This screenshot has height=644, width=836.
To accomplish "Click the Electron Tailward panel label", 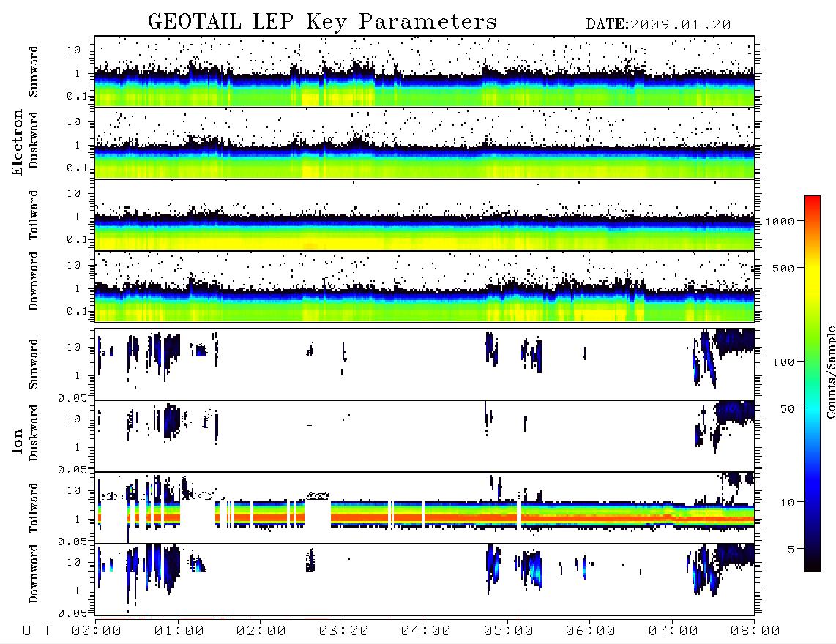I will (34, 215).
